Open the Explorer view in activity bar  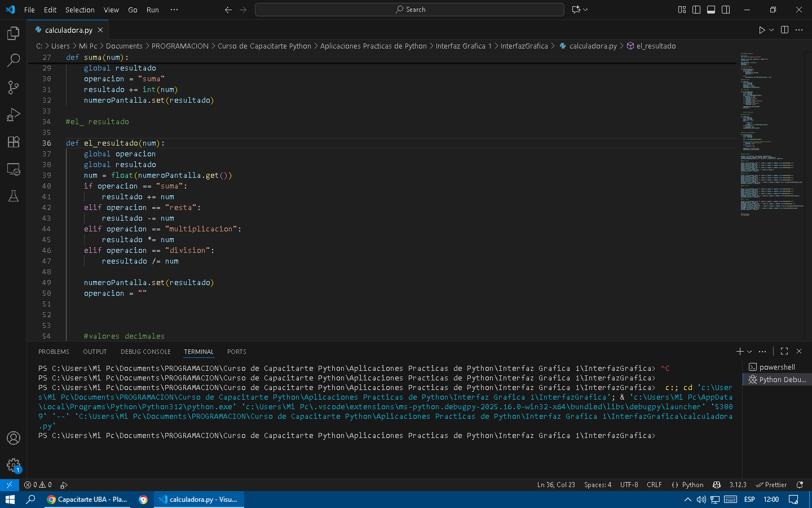pyautogui.click(x=14, y=33)
